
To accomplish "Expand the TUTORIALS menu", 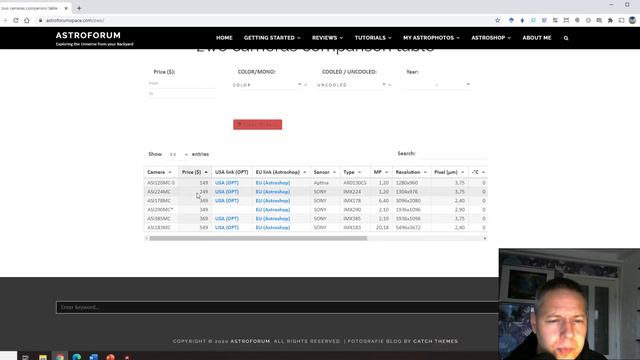I will [373, 38].
